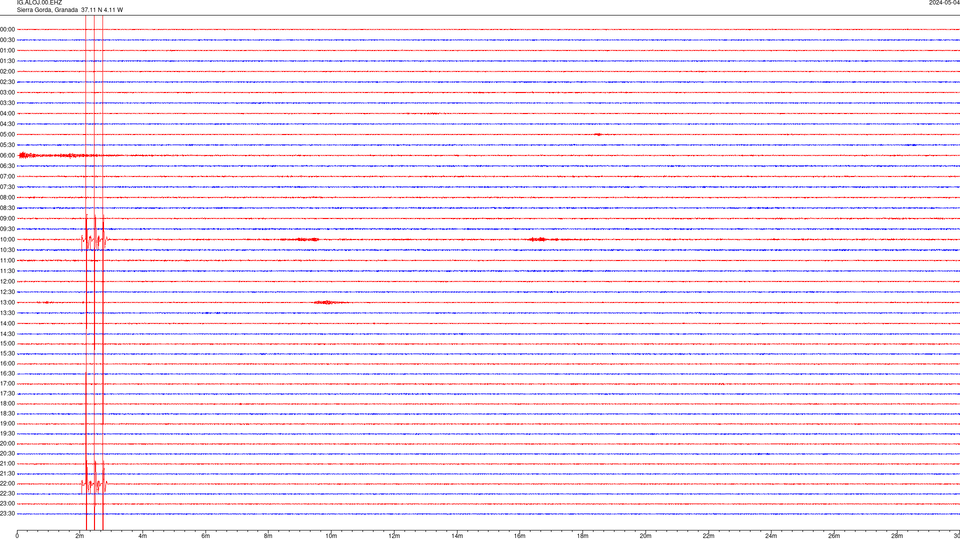Viewport: 960px width, 540px height.
Task: Select the 12:00 trace time label
Action: click(x=7, y=281)
